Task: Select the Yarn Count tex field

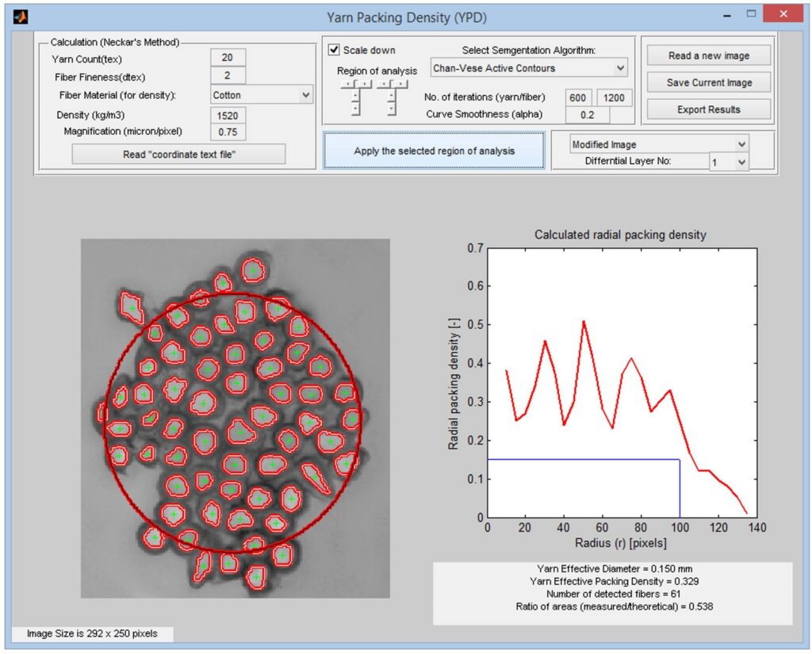Action: (228, 58)
